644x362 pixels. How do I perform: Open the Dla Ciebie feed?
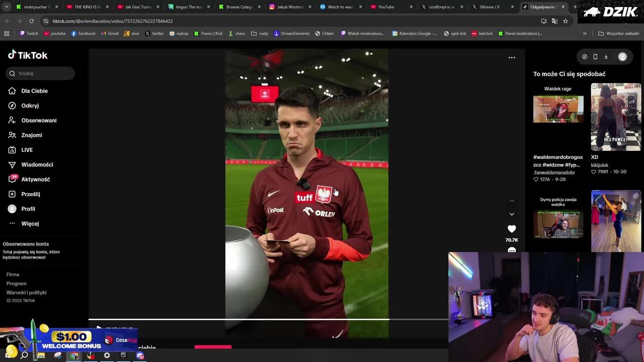[x=34, y=91]
